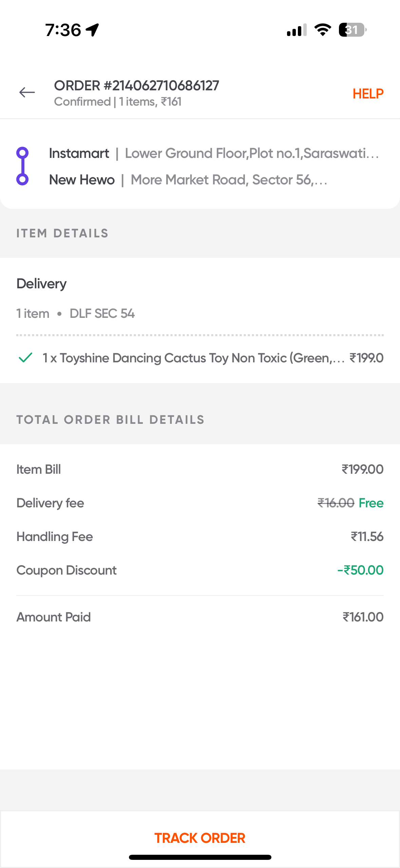Tap the battery indicator icon
The image size is (400, 868).
353,30
